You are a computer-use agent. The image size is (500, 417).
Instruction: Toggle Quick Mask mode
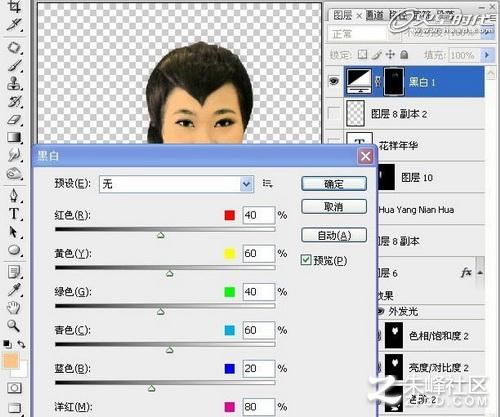click(14, 388)
